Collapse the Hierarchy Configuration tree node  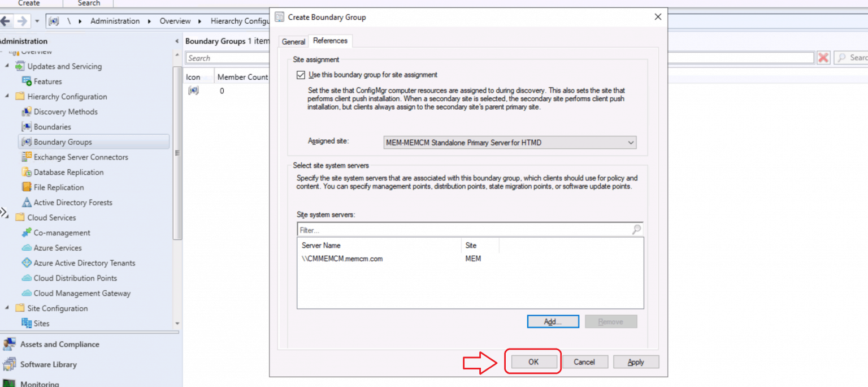[x=7, y=97]
